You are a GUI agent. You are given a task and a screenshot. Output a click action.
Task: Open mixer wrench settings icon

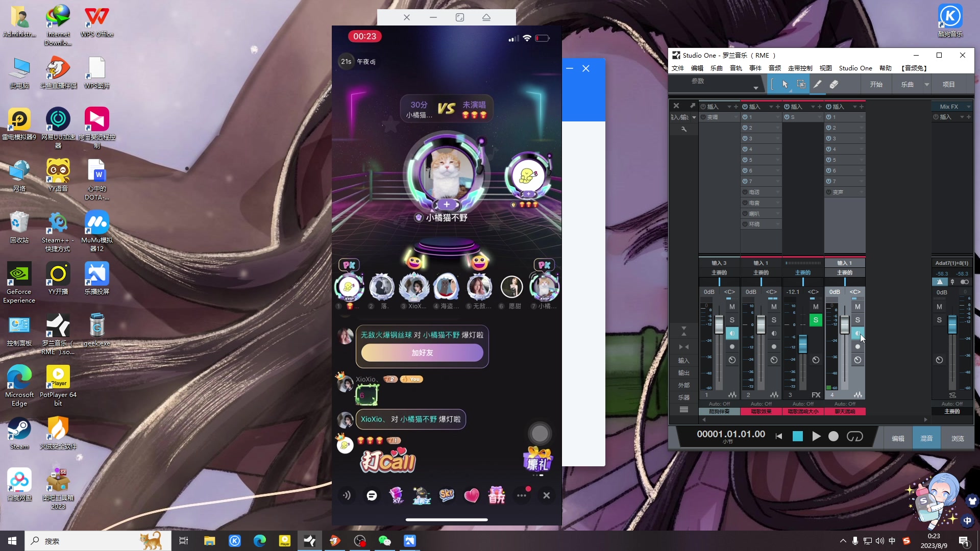point(684,130)
